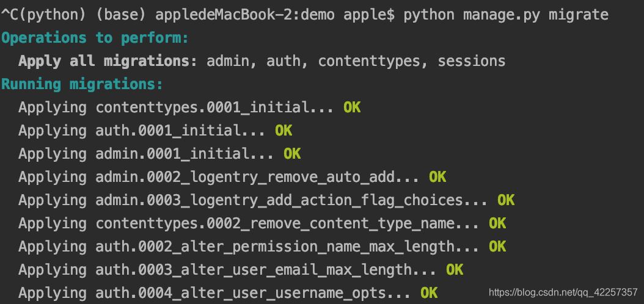This screenshot has width=644, height=304.
Task: Click the 'Apply all migrations' label
Action: (x=103, y=61)
